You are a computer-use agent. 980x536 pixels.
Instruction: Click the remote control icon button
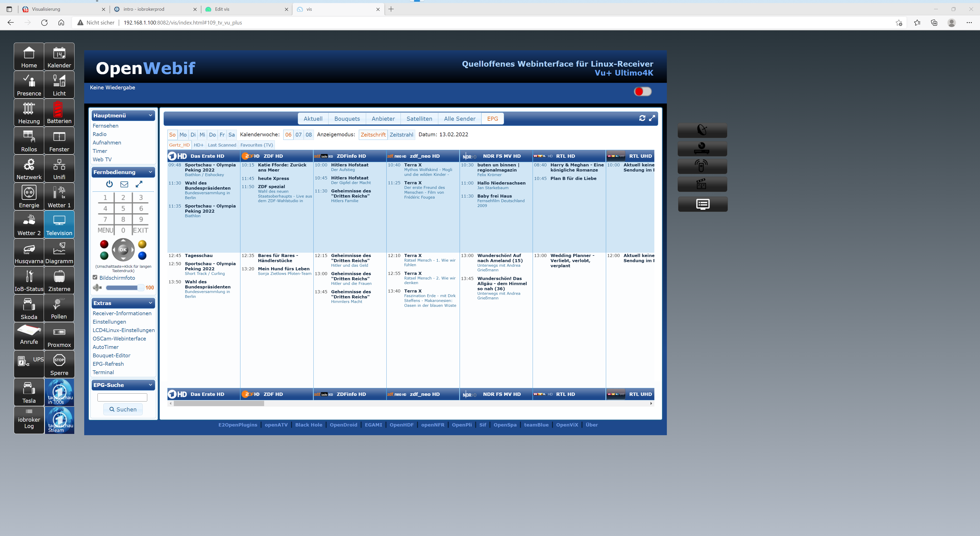(702, 166)
